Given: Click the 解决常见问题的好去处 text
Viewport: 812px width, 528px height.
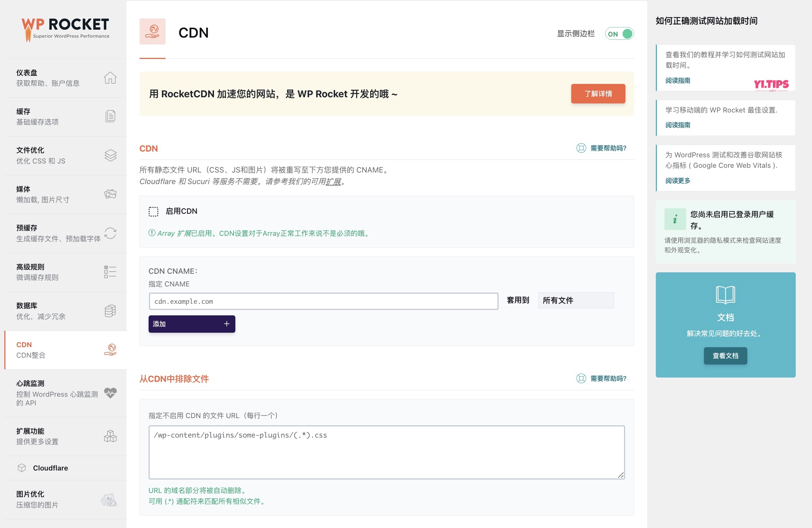Looking at the screenshot, I should point(725,334).
